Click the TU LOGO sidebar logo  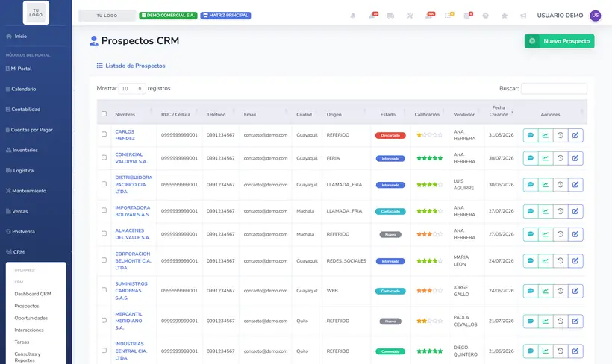pyautogui.click(x=36, y=13)
